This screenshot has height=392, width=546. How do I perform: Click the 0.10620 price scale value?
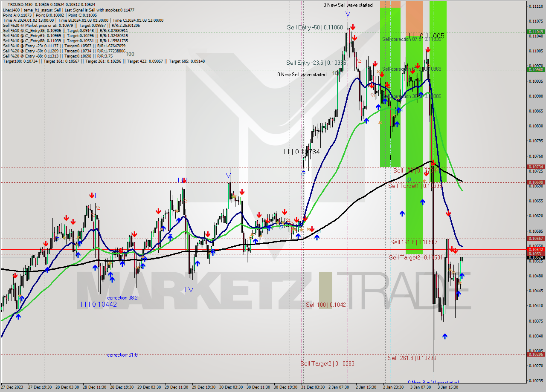coord(536,216)
